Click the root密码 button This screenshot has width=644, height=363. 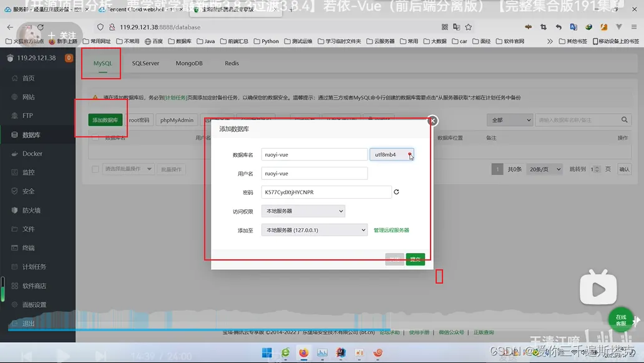pos(139,120)
